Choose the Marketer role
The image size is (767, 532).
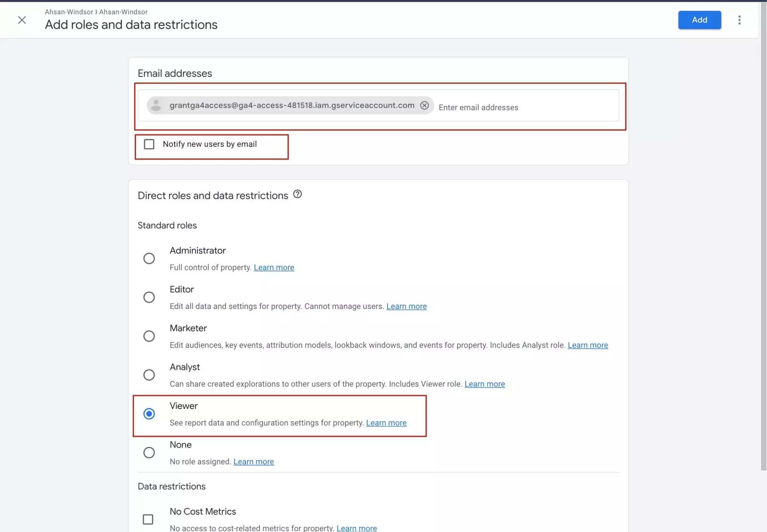click(x=149, y=336)
